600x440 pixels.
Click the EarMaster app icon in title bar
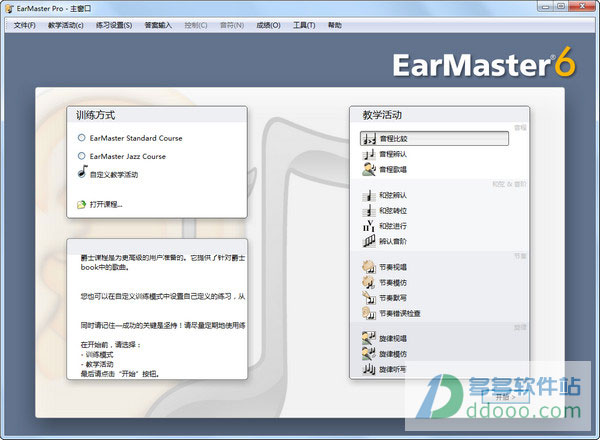[9, 8]
